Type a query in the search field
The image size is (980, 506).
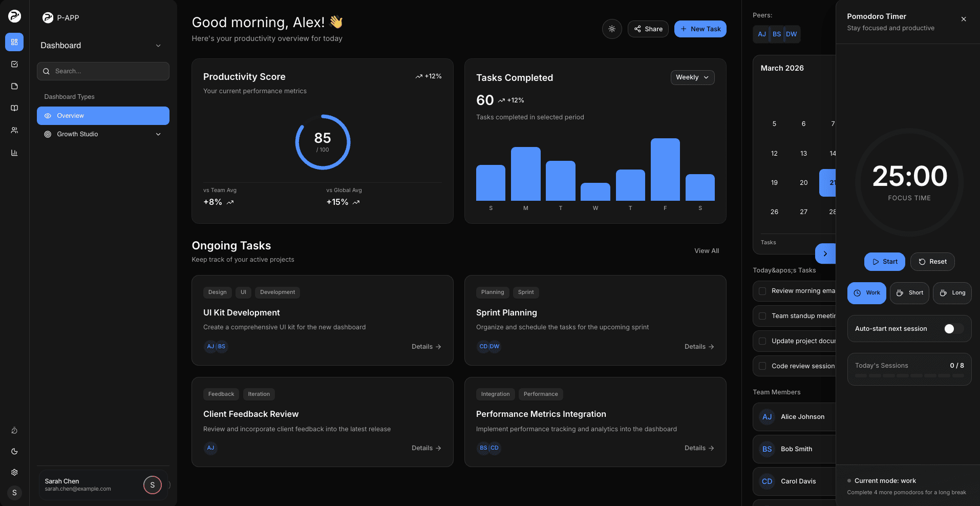102,71
